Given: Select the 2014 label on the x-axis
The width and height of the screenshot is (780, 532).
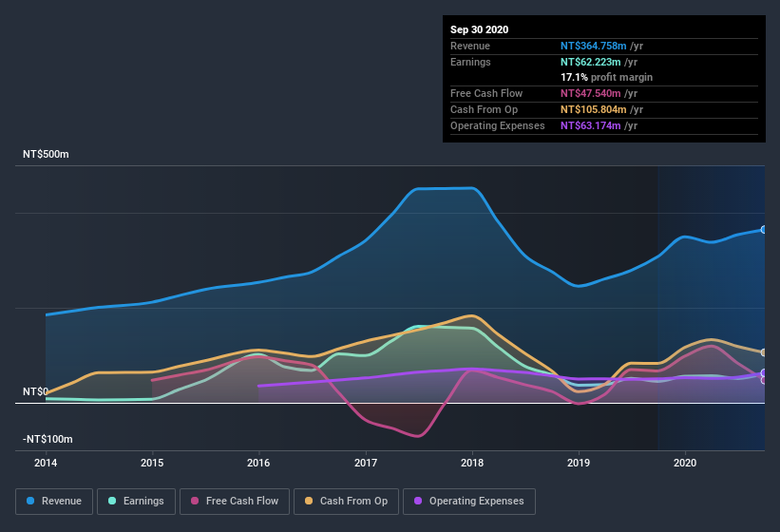Looking at the screenshot, I should 46,464.
